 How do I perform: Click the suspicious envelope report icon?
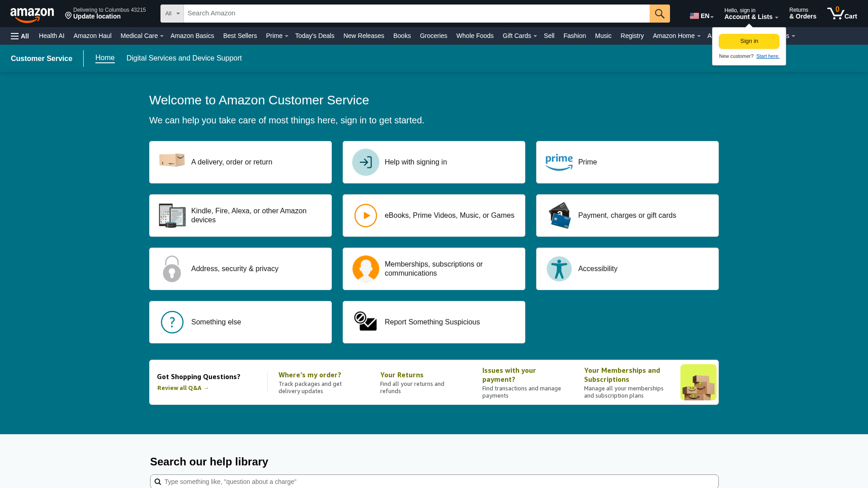365,321
